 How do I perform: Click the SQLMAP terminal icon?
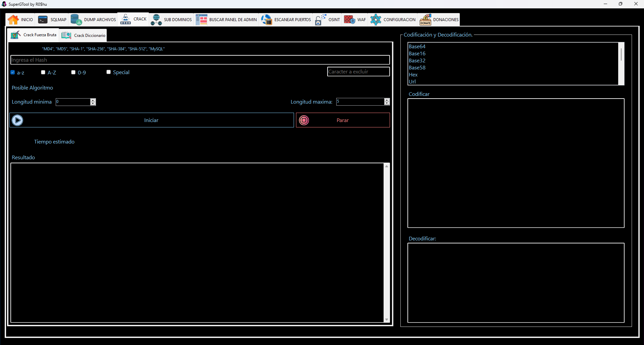coord(43,20)
